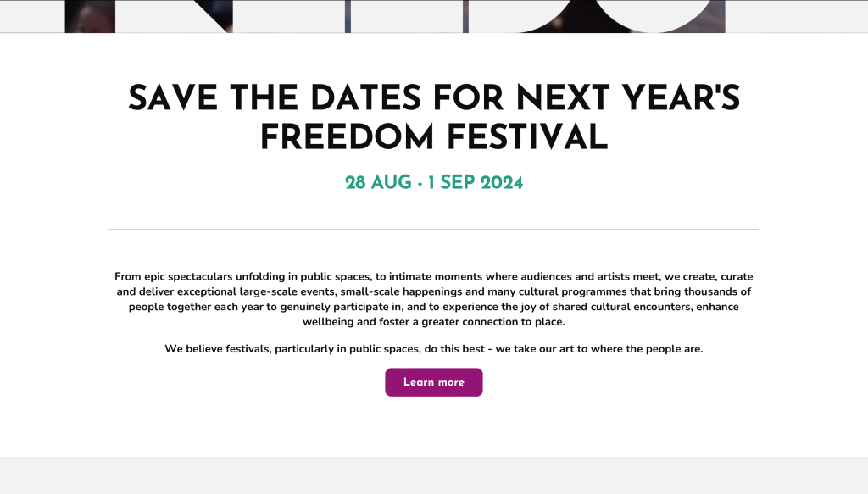
Task: Click the dark photo at the banner's left
Action: (x=89, y=16)
